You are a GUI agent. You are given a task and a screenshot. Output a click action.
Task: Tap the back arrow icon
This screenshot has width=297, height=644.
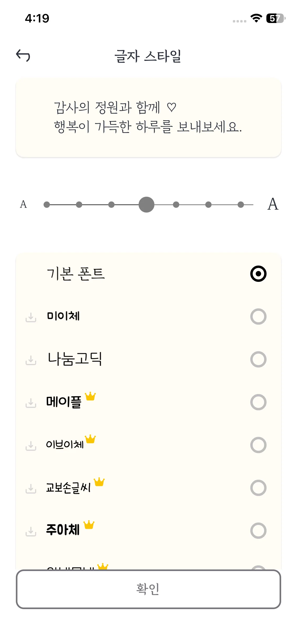[x=23, y=56]
